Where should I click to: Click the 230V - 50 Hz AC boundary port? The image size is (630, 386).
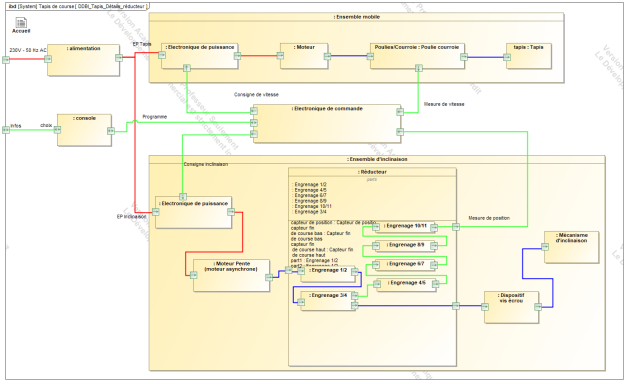[6, 60]
